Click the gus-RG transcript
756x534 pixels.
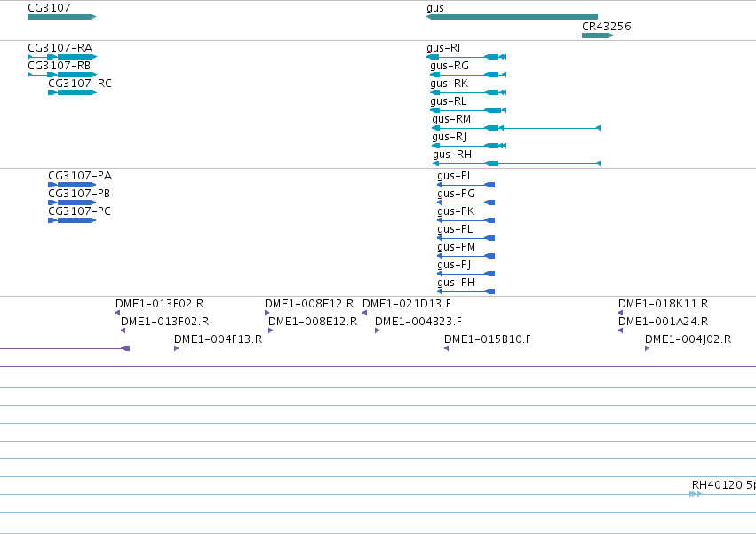468,75
